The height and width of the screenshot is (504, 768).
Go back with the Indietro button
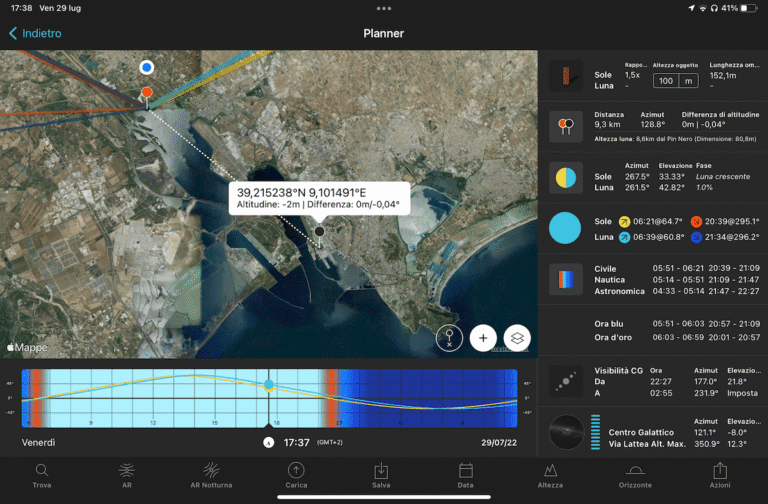[35, 33]
